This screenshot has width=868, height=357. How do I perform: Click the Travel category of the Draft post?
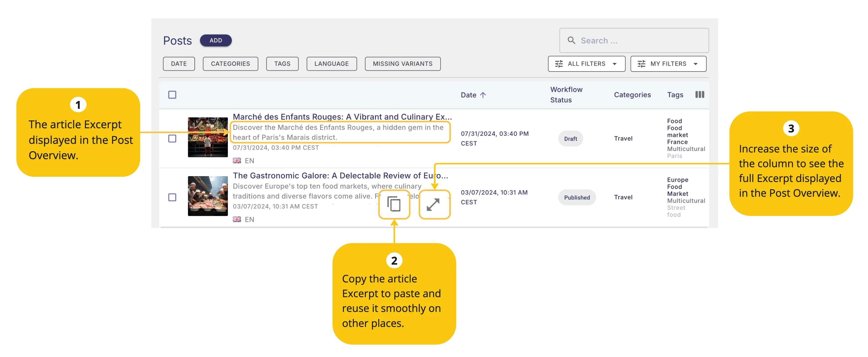pos(623,138)
